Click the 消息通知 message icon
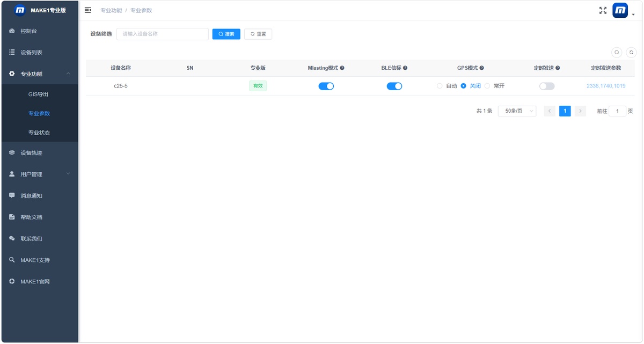The width and height of the screenshot is (644, 344). pos(12,196)
